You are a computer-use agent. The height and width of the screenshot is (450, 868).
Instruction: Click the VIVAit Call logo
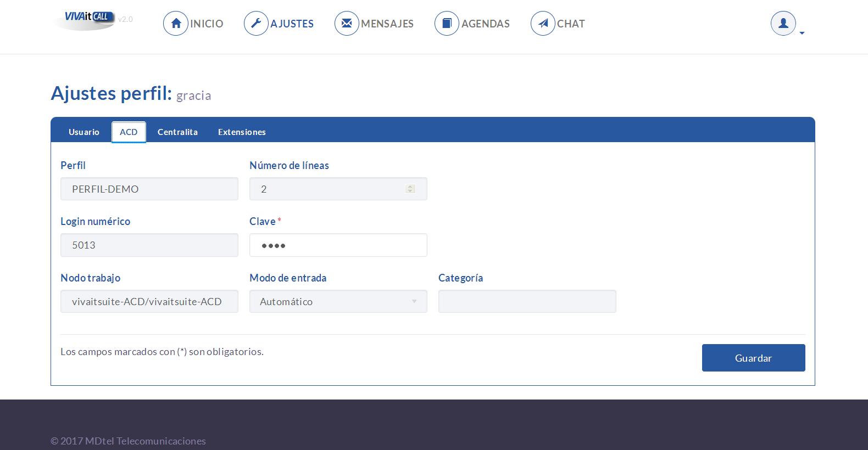coord(85,20)
